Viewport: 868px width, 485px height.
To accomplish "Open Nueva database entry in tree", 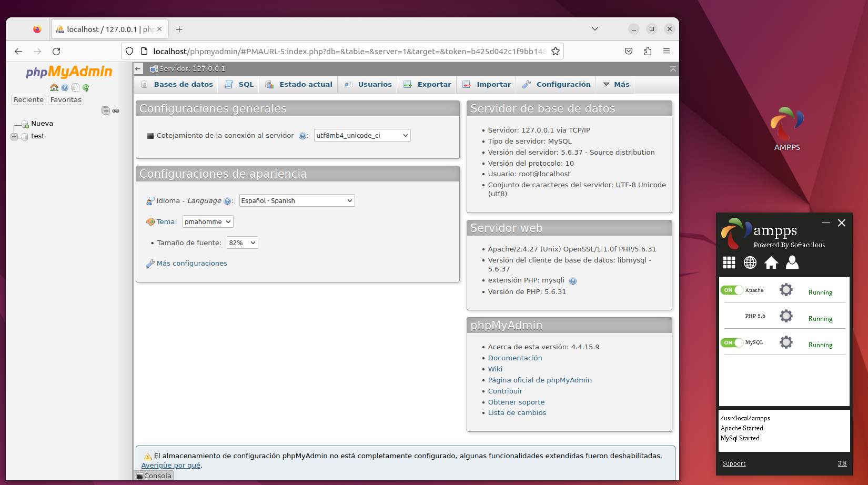I will click(x=42, y=124).
